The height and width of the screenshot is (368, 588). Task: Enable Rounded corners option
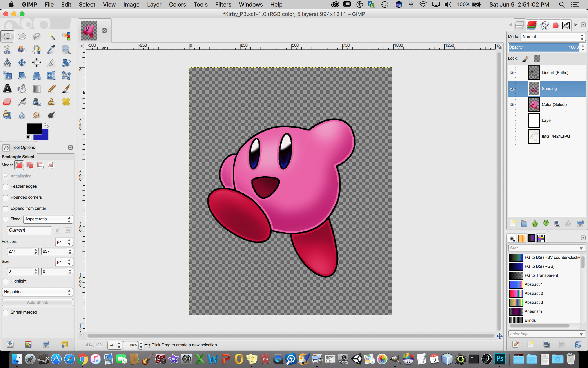pyautogui.click(x=6, y=197)
